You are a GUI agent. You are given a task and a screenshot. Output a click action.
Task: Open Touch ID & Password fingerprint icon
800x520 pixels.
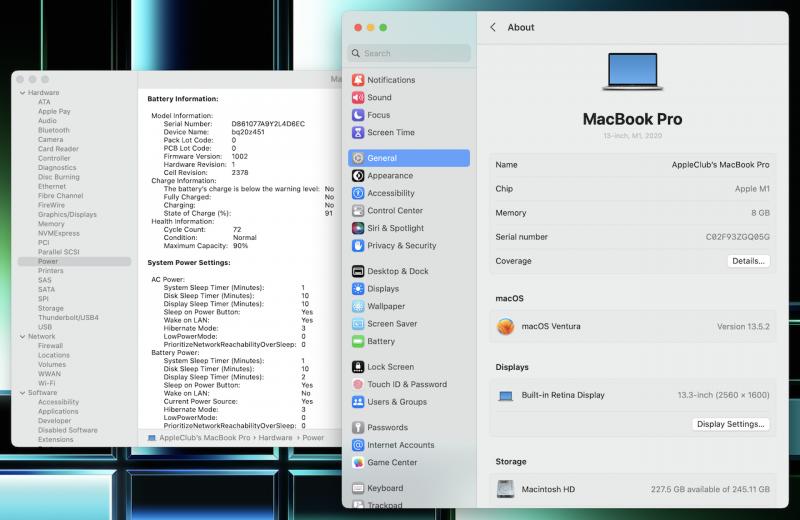coord(358,384)
